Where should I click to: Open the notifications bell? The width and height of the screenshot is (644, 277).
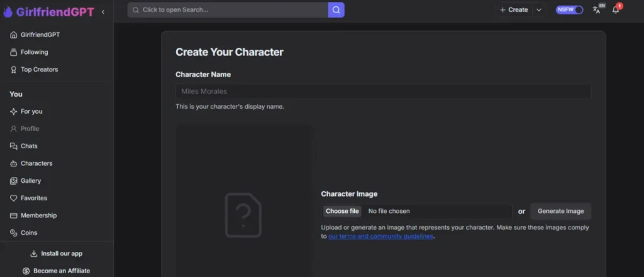click(x=616, y=10)
